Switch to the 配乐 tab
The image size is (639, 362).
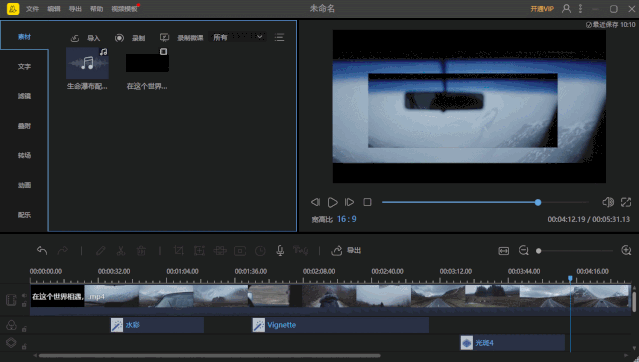pos(24,215)
